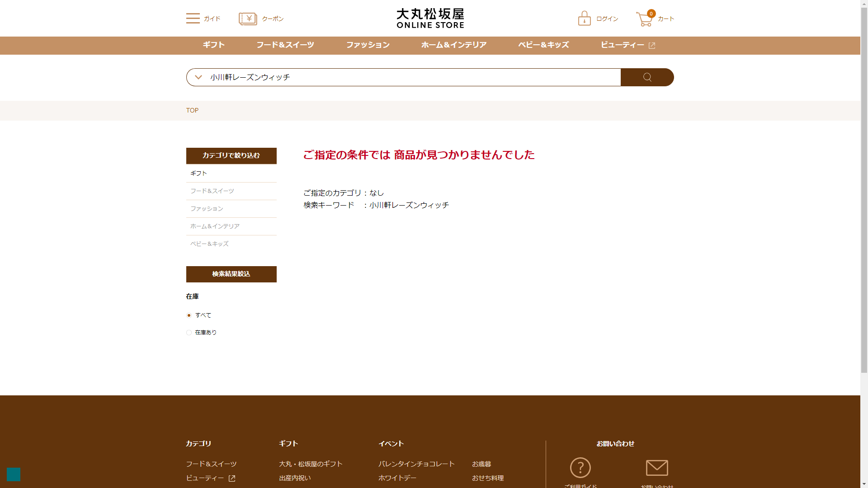Click the login padlock icon

[584, 19]
